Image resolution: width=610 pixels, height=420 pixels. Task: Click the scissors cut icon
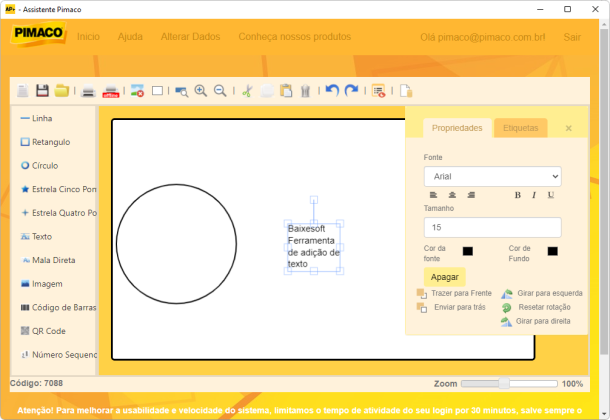click(247, 91)
